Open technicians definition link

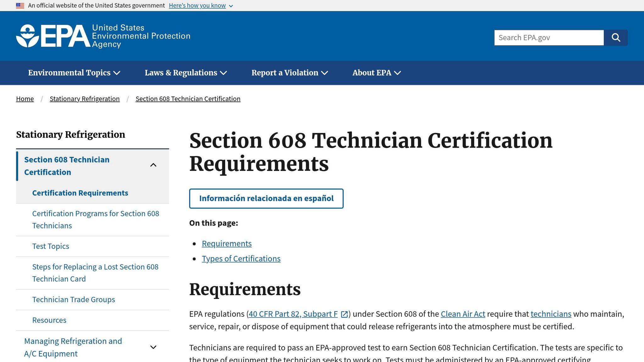pyautogui.click(x=551, y=314)
